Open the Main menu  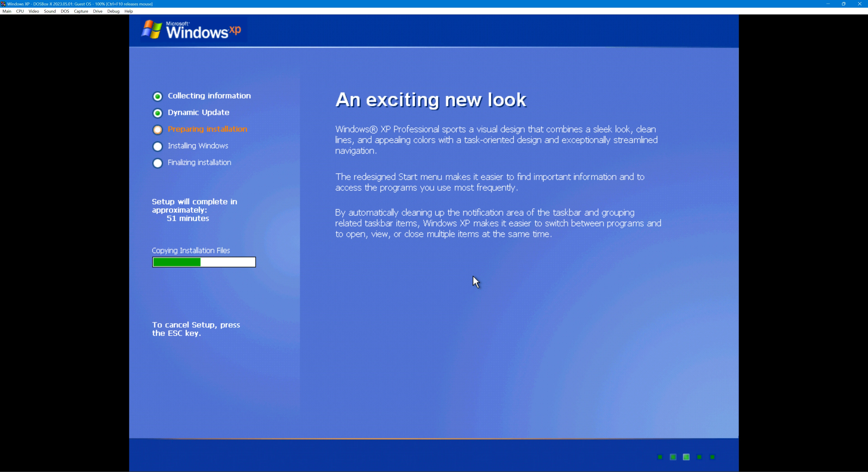click(7, 11)
